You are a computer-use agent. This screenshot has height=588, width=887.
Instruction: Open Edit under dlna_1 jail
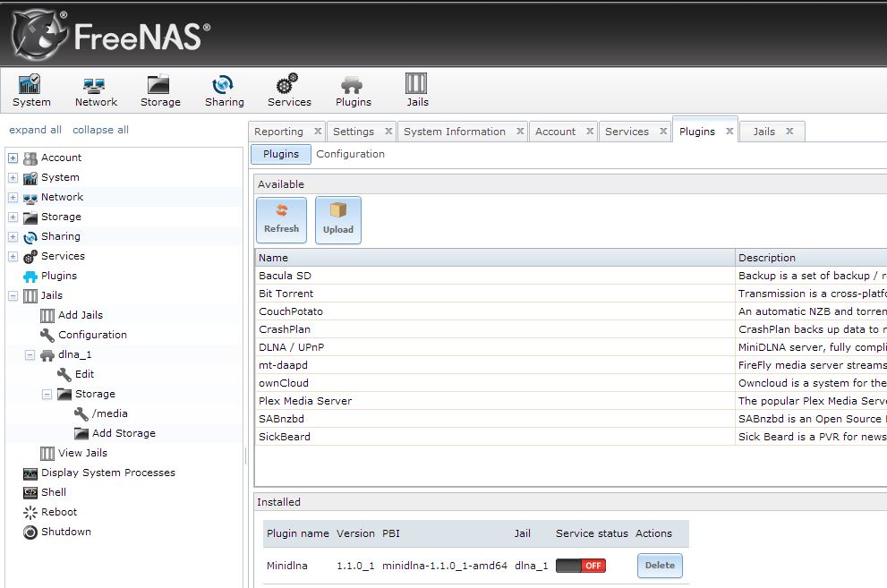click(84, 374)
